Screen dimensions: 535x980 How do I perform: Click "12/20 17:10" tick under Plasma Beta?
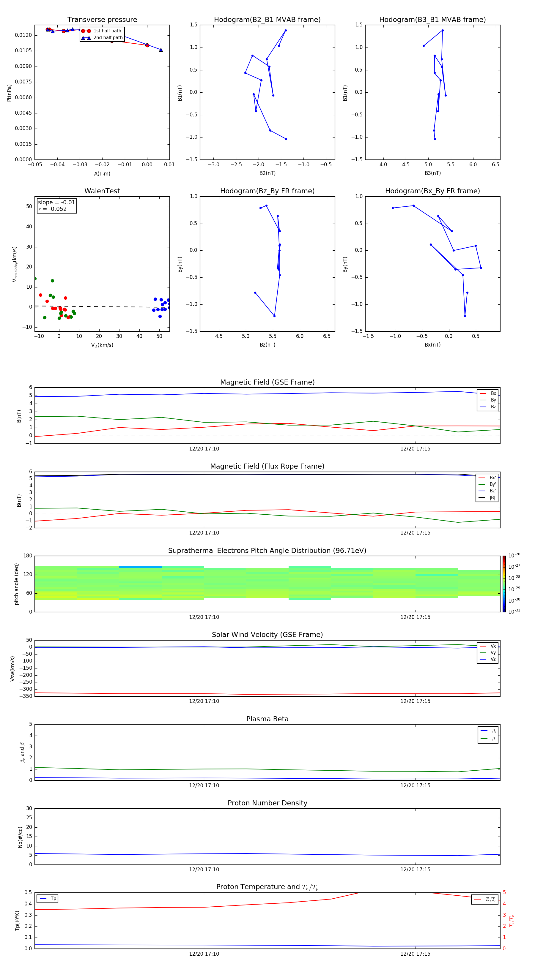coord(204,785)
